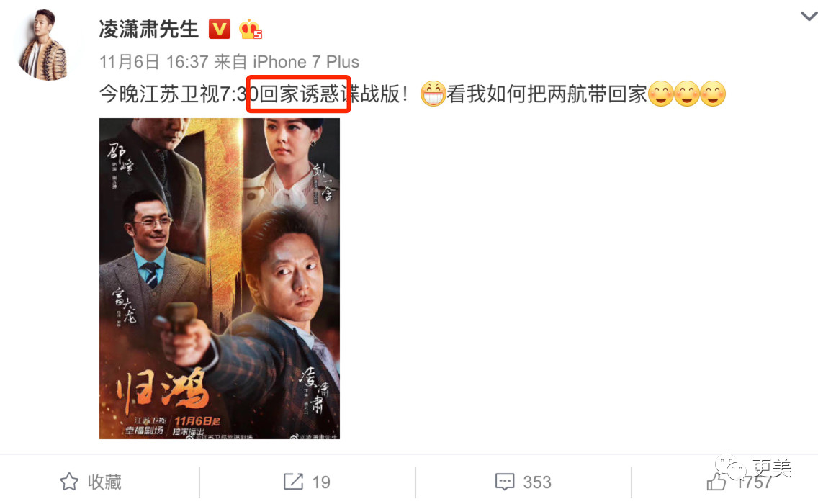This screenshot has height=504, width=818.
Task: Click the highlighted 回家诱惑 text
Action: pos(298,94)
